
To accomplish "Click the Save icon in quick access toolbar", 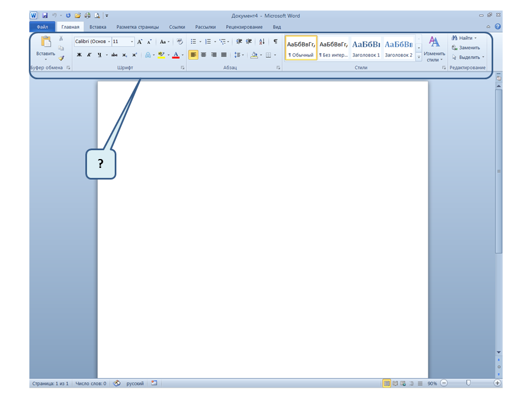I will (x=45, y=16).
